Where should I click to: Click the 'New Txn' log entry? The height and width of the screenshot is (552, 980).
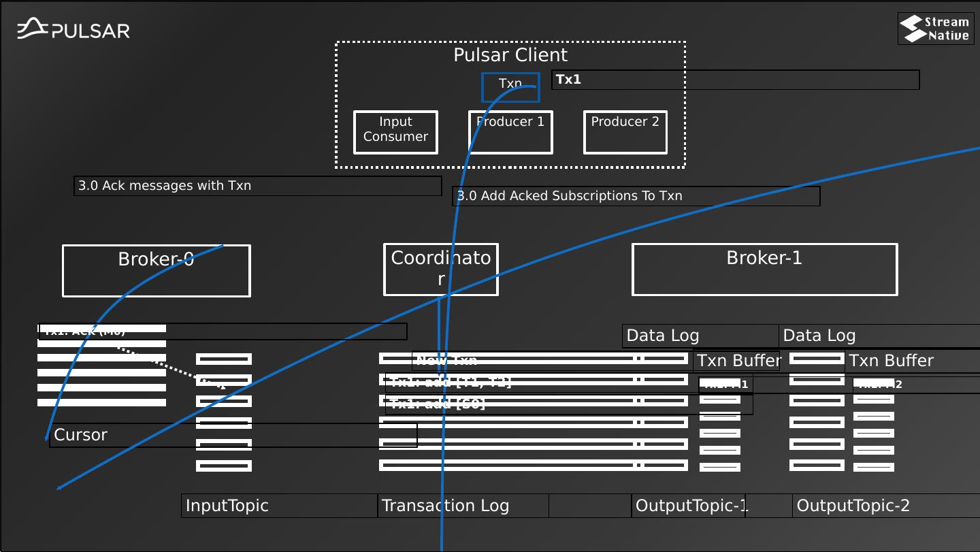(x=446, y=360)
